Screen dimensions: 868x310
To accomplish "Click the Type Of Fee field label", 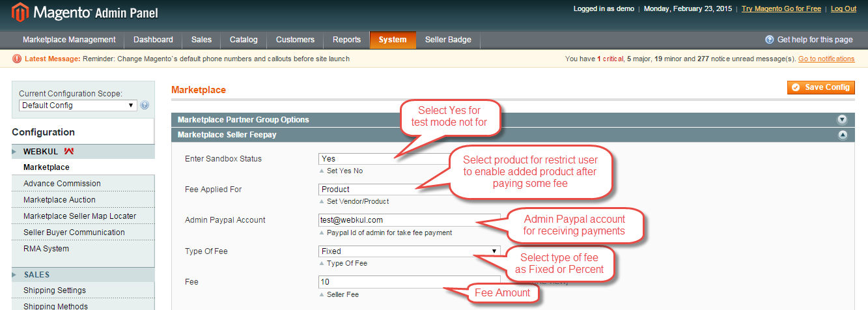I will (x=206, y=251).
